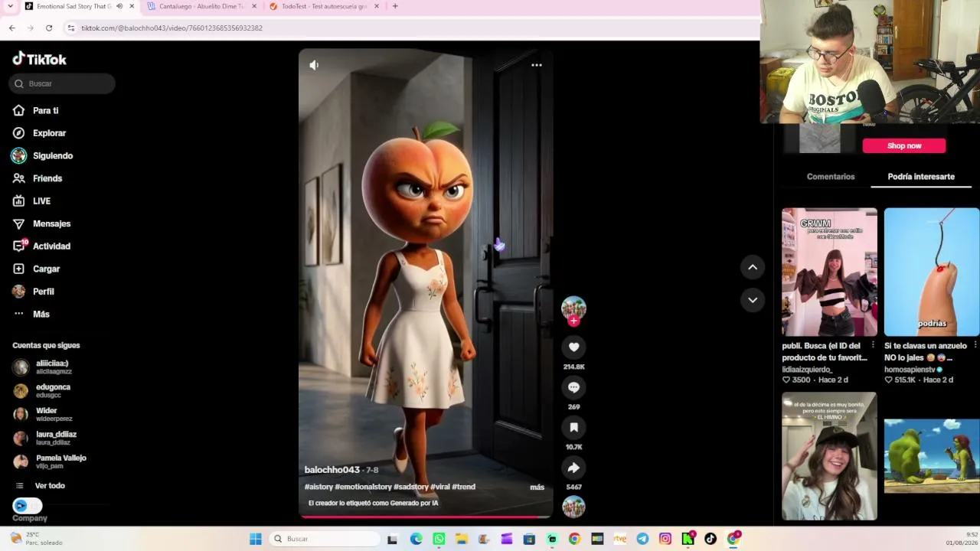Open comments via the speech bubble icon
The width and height of the screenshot is (980, 551).
573,387
